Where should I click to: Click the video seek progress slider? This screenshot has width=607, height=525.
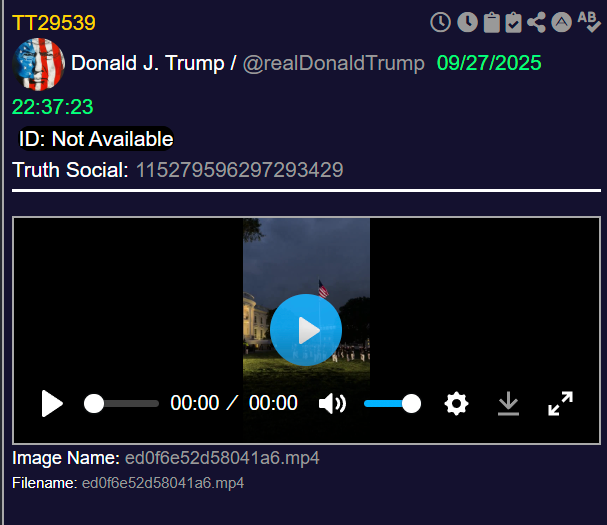(121, 404)
